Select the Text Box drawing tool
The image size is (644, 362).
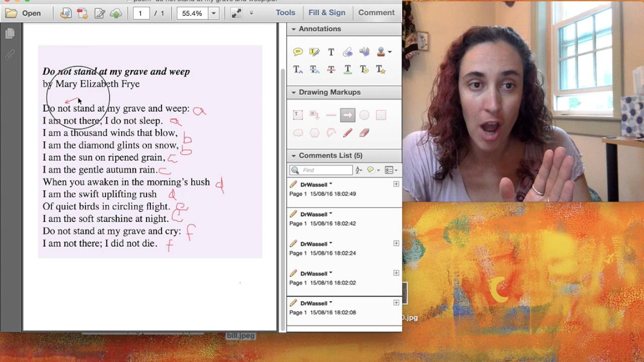click(298, 115)
